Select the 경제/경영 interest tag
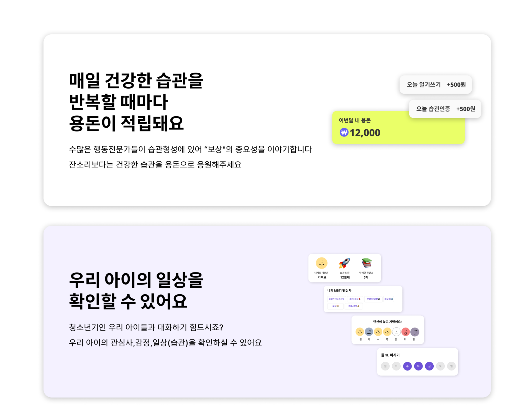Viewport: 532px width, 407px height. 354,306
